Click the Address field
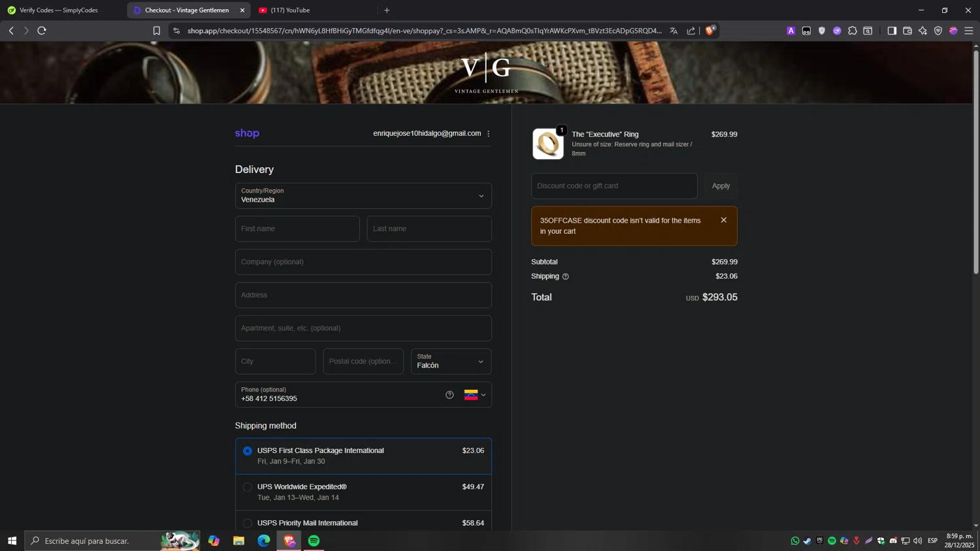 tap(363, 295)
